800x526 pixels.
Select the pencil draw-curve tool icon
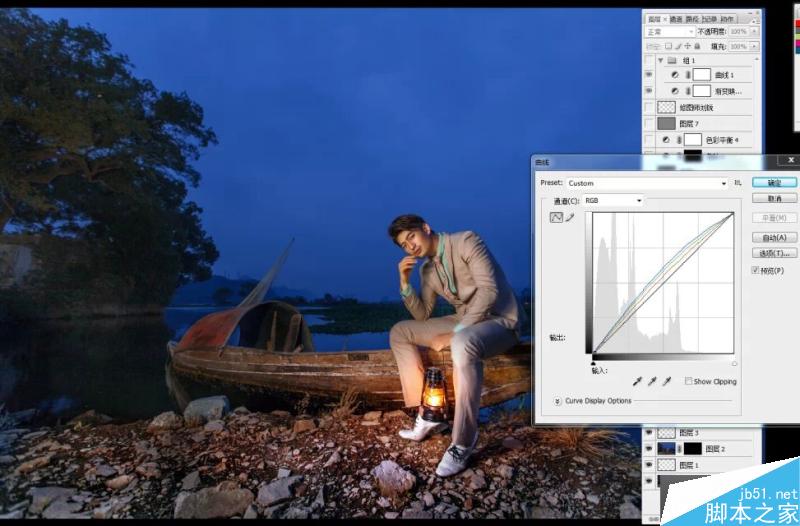[570, 217]
